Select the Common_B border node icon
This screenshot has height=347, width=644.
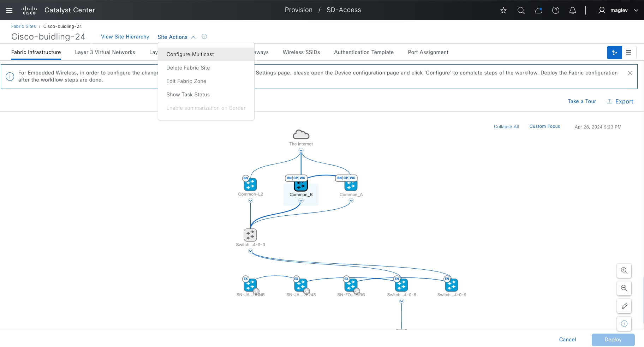(x=301, y=185)
